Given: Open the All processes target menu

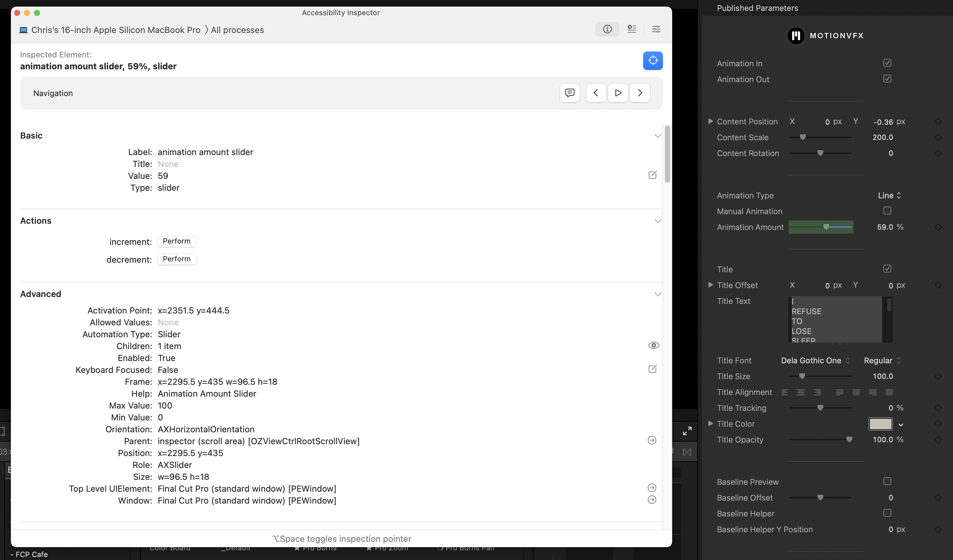Looking at the screenshot, I should (238, 30).
